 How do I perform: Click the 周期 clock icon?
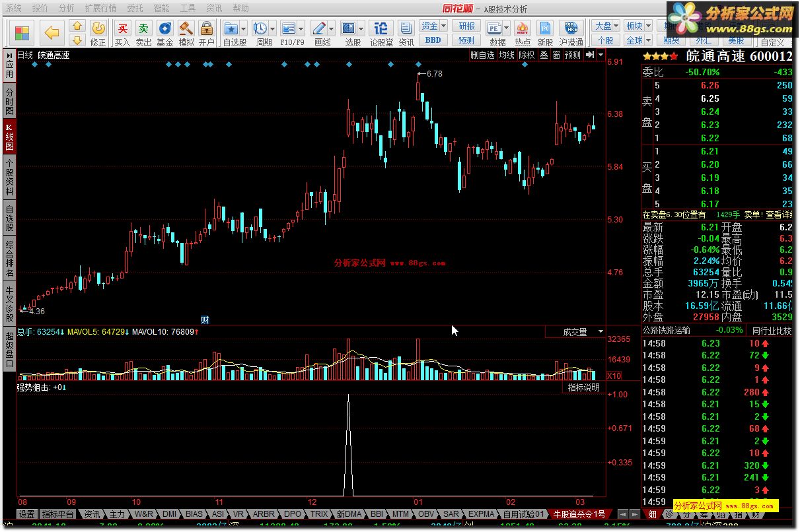[x=260, y=28]
